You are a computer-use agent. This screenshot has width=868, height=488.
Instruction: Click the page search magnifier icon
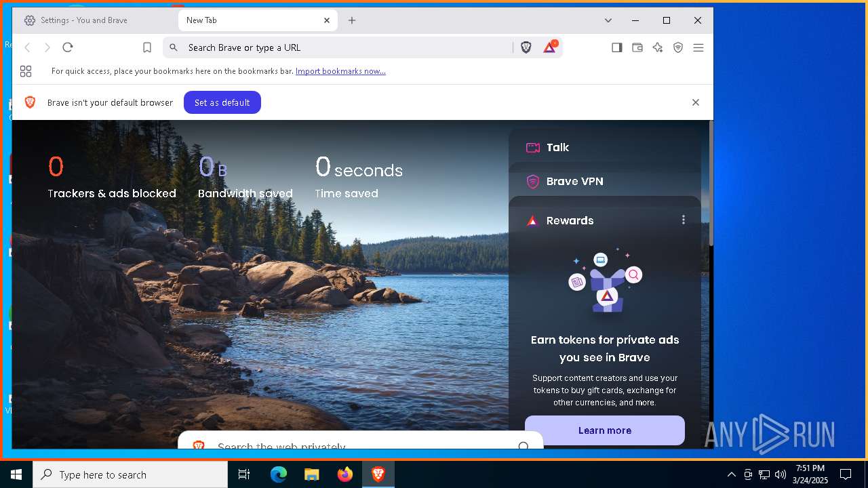click(524, 445)
